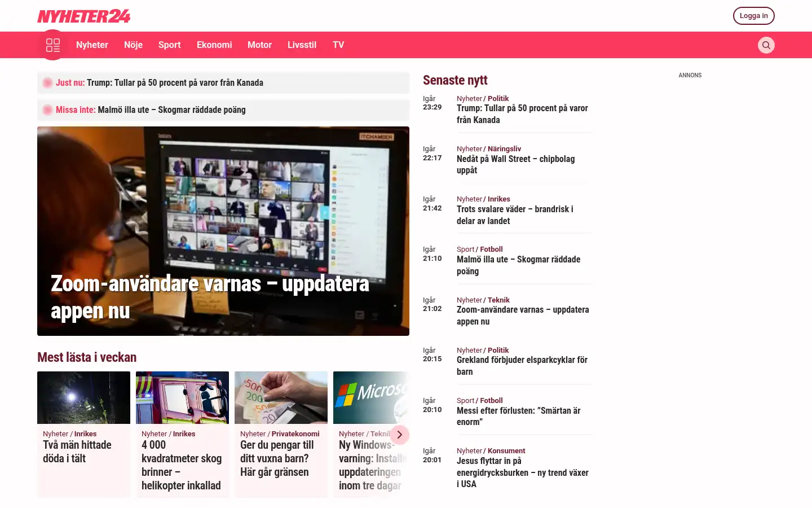The width and height of the screenshot is (812, 508).
Task: Click the Inrikes category above brandrisk item
Action: pos(498,199)
